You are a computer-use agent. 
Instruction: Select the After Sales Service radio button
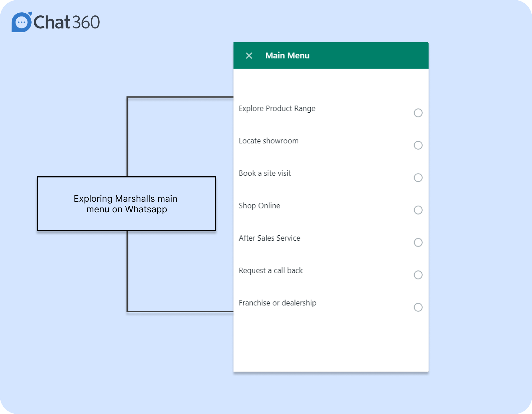click(418, 242)
